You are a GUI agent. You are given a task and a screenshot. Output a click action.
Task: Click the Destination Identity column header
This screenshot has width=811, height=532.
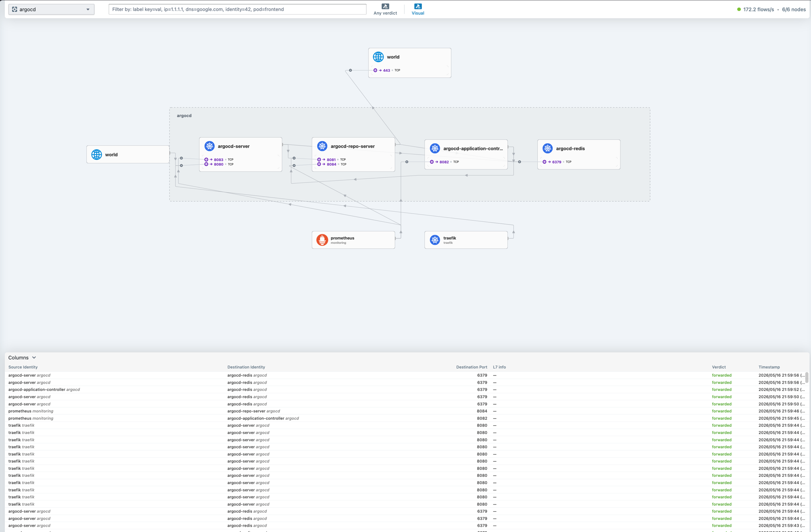pos(246,367)
